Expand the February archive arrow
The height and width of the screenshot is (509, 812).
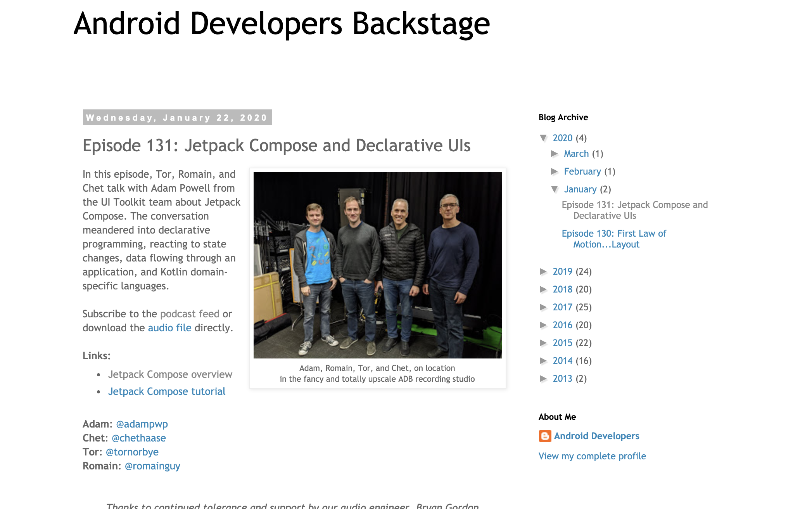(x=555, y=171)
